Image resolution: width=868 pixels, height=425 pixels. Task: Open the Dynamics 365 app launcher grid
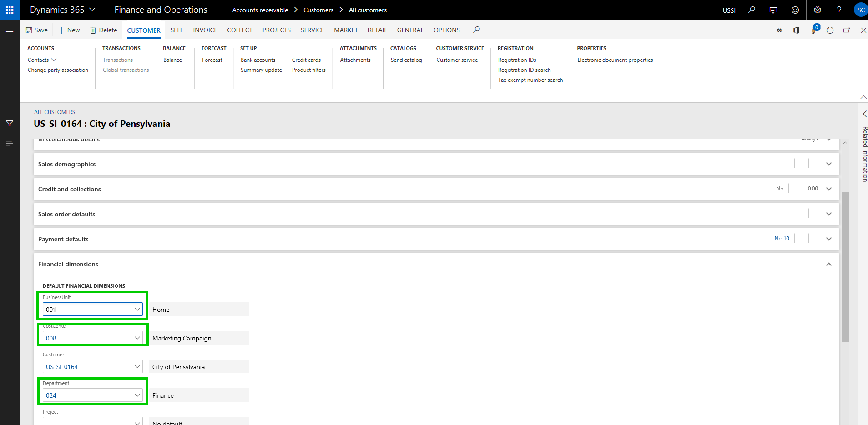coord(10,10)
